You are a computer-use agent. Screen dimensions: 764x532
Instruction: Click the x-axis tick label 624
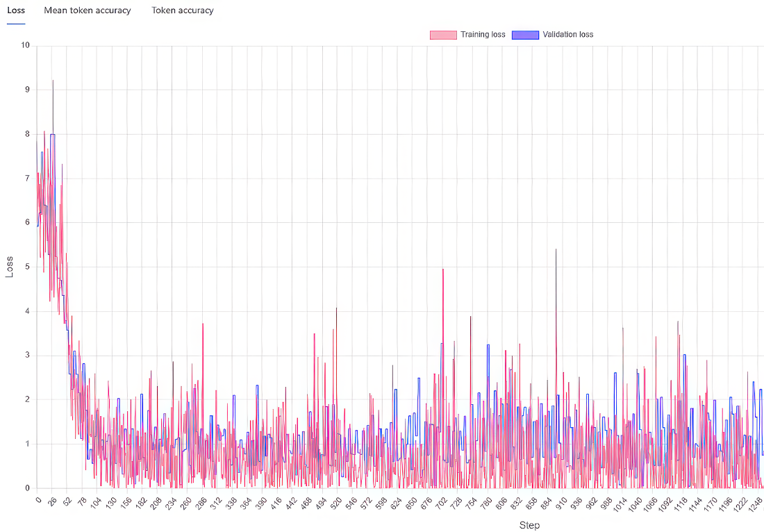point(396,504)
